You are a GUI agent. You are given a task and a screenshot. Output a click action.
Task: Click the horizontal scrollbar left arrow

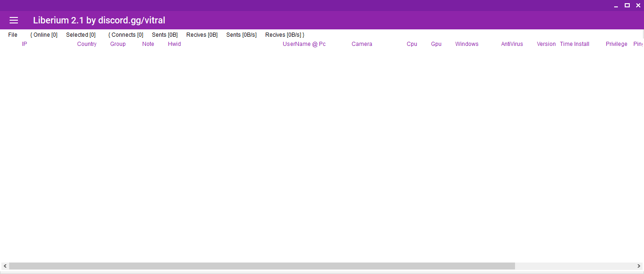pyautogui.click(x=5, y=266)
